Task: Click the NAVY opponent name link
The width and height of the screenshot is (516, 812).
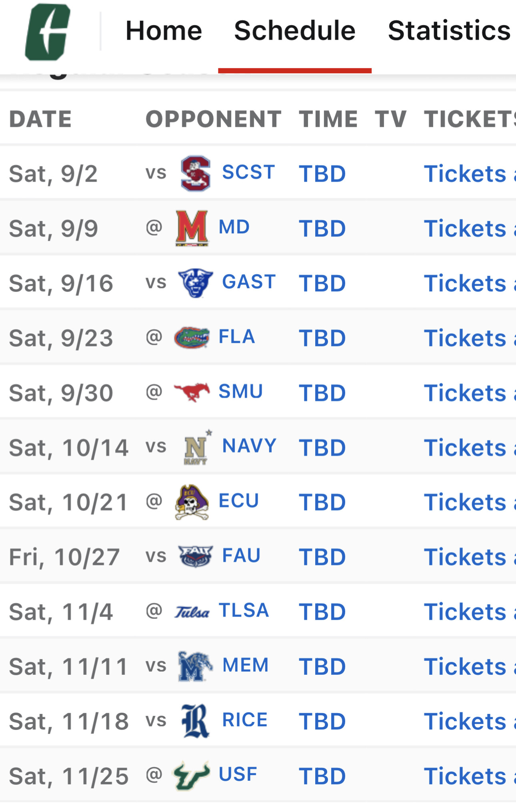Action: tap(249, 446)
